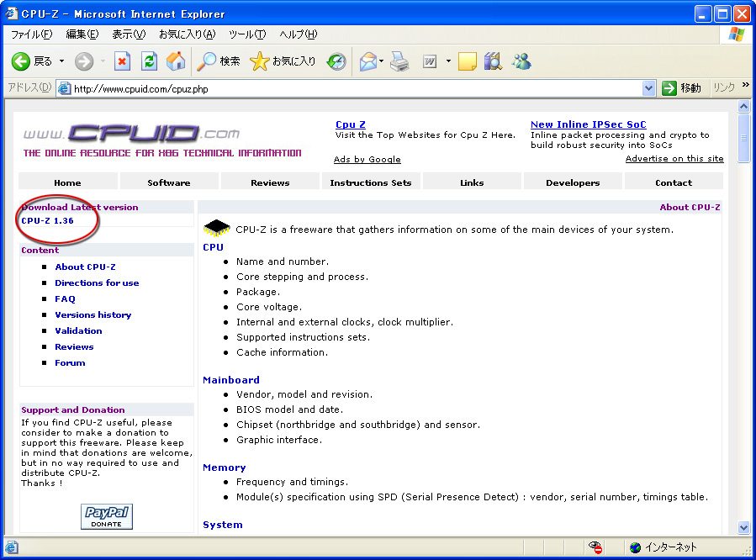The image size is (756, 560).
Task: Click the Internet zone globe in status bar
Action: (x=636, y=547)
